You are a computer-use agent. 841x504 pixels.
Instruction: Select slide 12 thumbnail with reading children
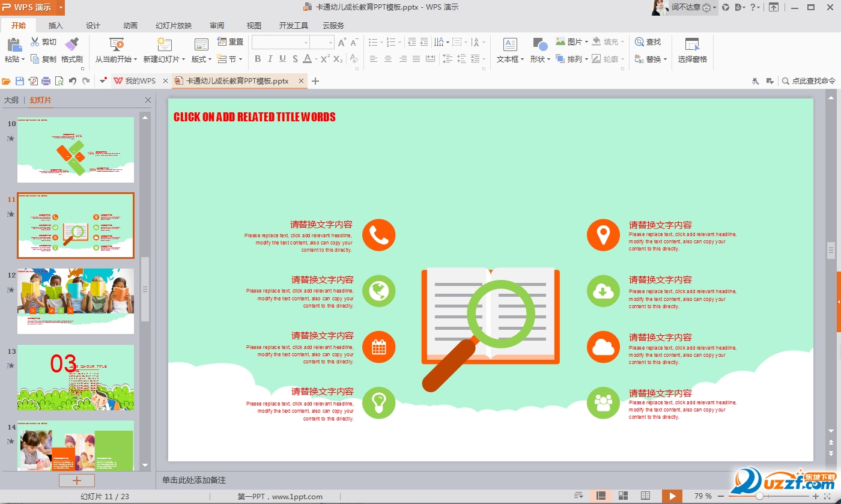coord(76,301)
